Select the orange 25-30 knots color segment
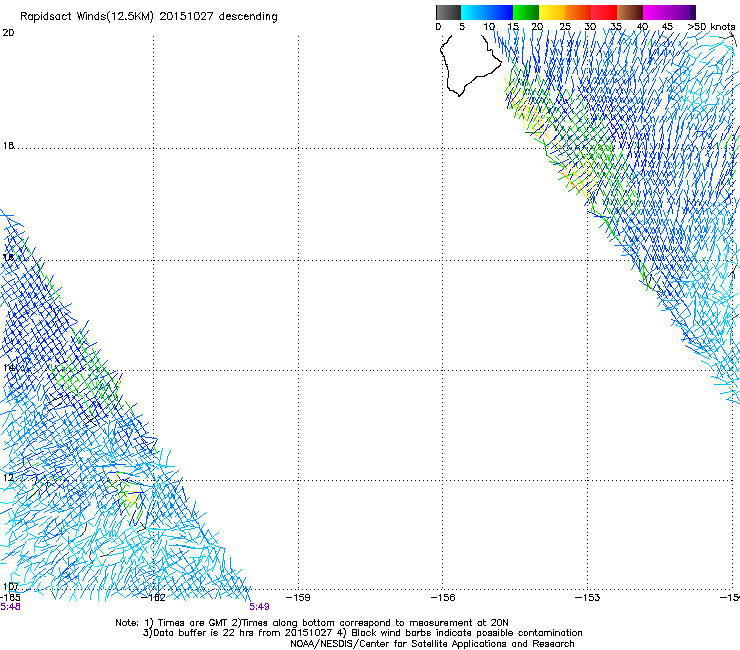740x650 pixels. pyautogui.click(x=578, y=12)
